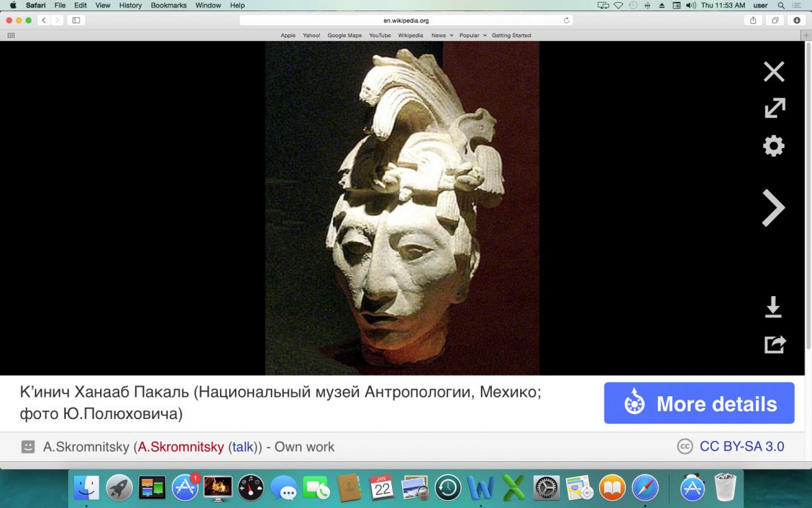The height and width of the screenshot is (508, 812).
Task: Click the clock Thu 11:53 AM
Action: pos(723,5)
